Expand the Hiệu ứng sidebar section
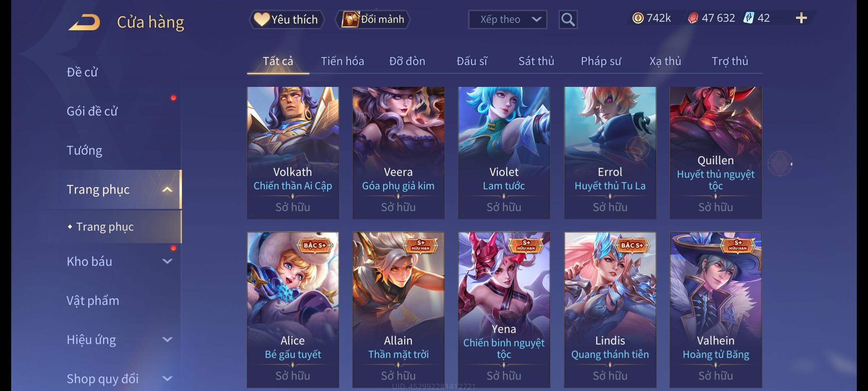Screen dimensions: 868x391 (167, 340)
